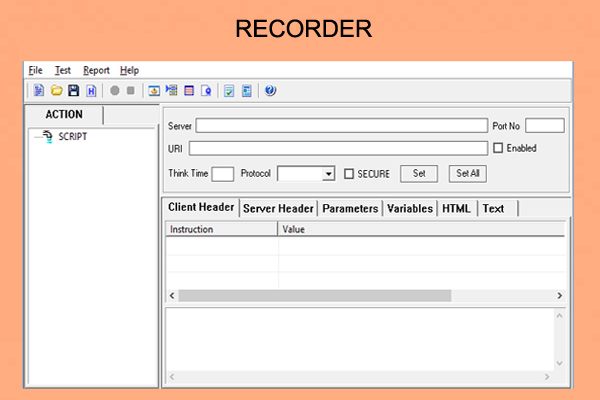The width and height of the screenshot is (600, 400).
Task: Enable the SECURE checkbox
Action: click(x=349, y=174)
